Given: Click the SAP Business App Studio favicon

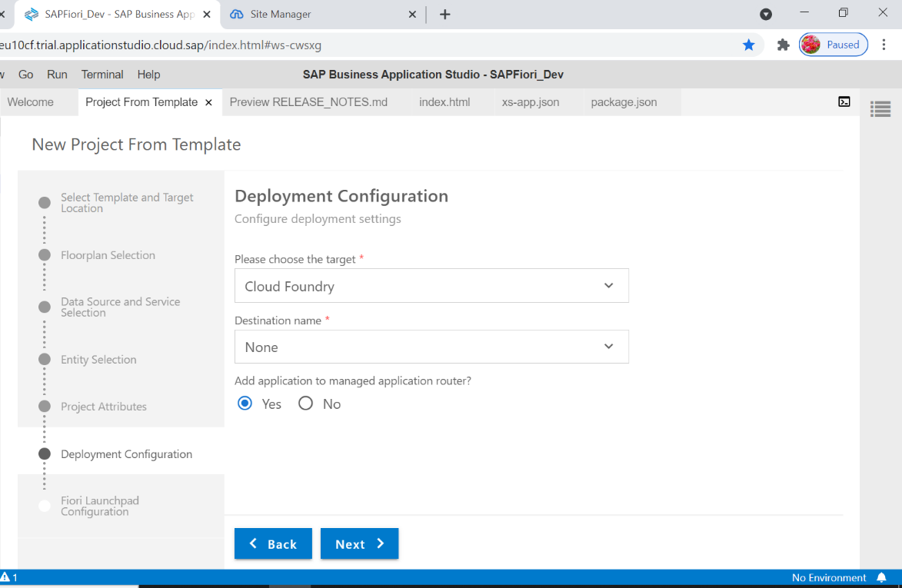Looking at the screenshot, I should (32, 15).
